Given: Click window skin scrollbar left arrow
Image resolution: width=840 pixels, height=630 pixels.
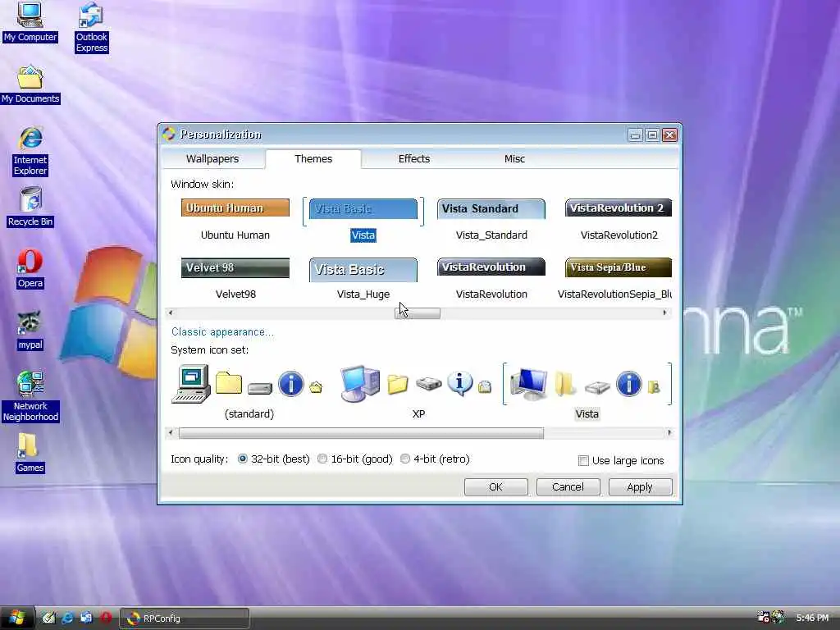Looking at the screenshot, I should [x=171, y=313].
